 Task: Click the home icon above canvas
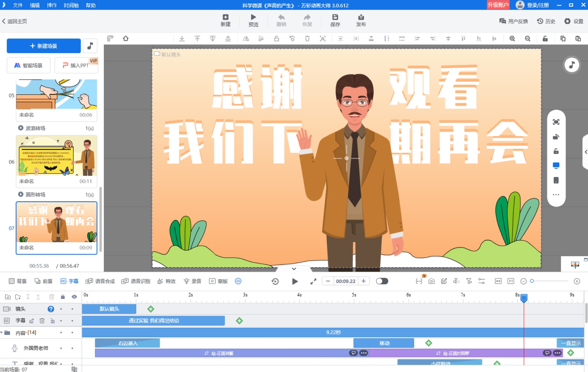tap(126, 39)
